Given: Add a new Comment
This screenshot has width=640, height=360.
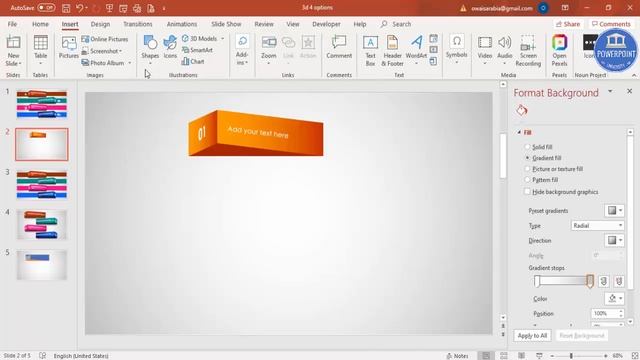Looking at the screenshot, I should coord(339,47).
